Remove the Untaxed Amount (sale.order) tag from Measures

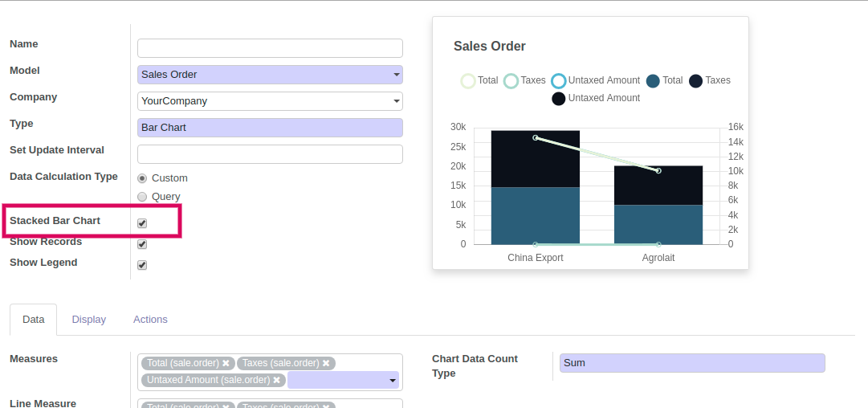click(276, 380)
